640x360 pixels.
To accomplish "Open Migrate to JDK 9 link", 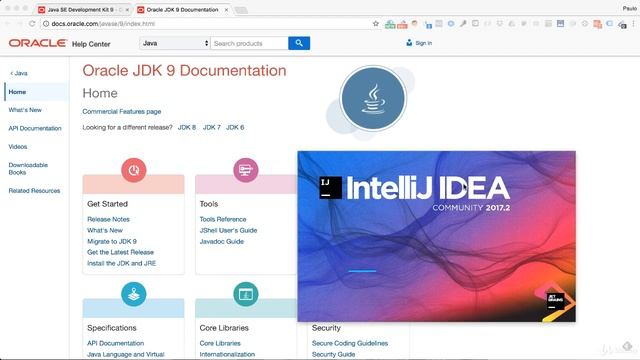I will (112, 241).
